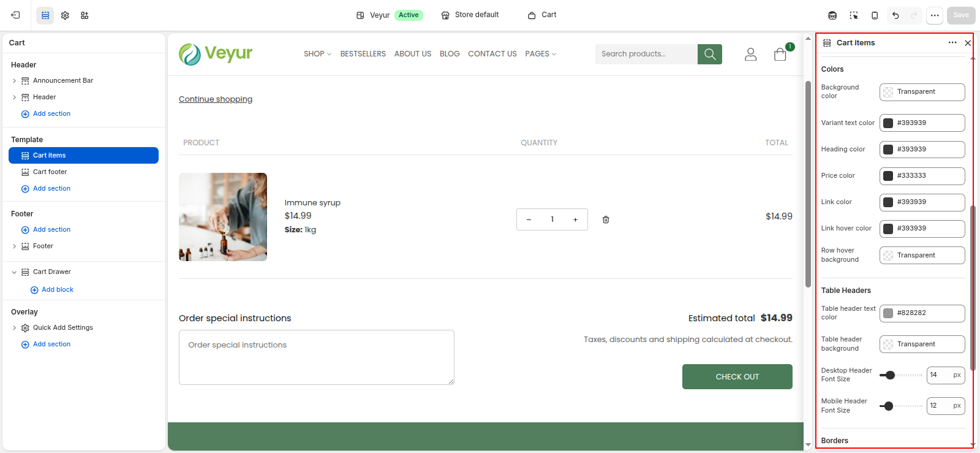Click the Order special instructions textarea
This screenshot has width=980, height=453.
(317, 357)
